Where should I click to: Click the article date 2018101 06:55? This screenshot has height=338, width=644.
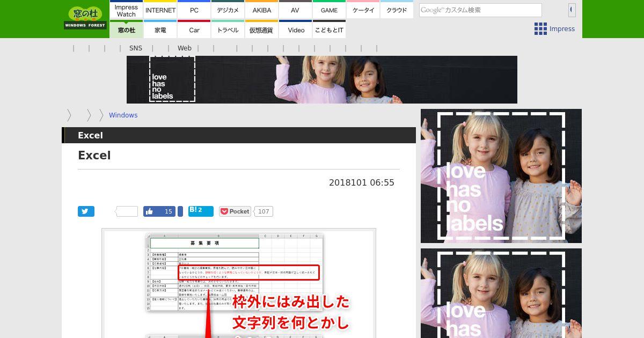pyautogui.click(x=362, y=183)
